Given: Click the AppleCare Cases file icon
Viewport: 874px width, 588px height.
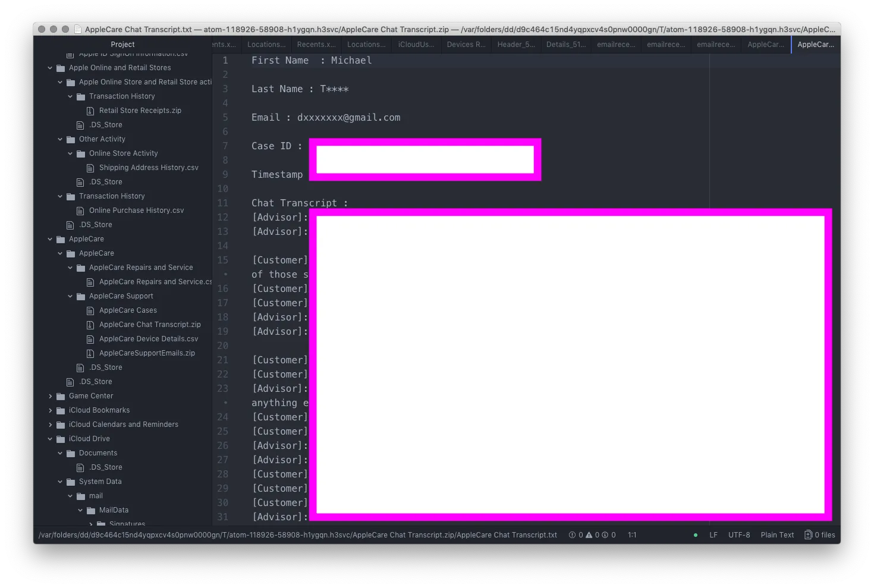Looking at the screenshot, I should [x=90, y=310].
